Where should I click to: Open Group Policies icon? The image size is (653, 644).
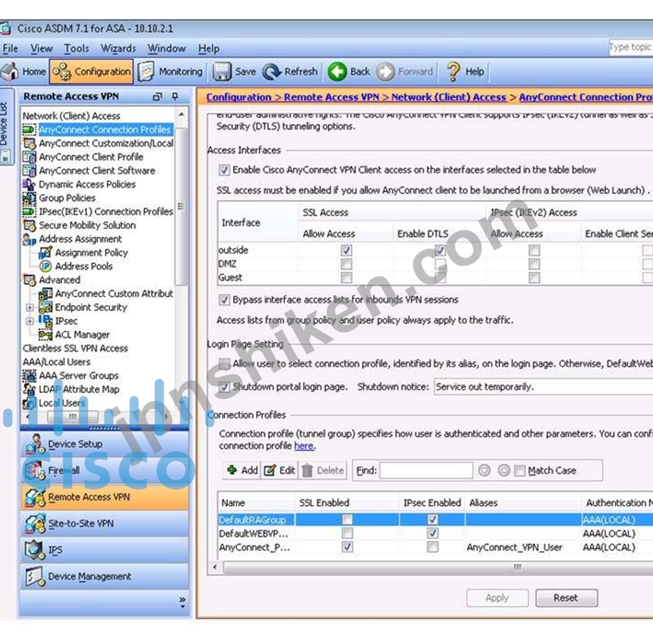(x=29, y=198)
